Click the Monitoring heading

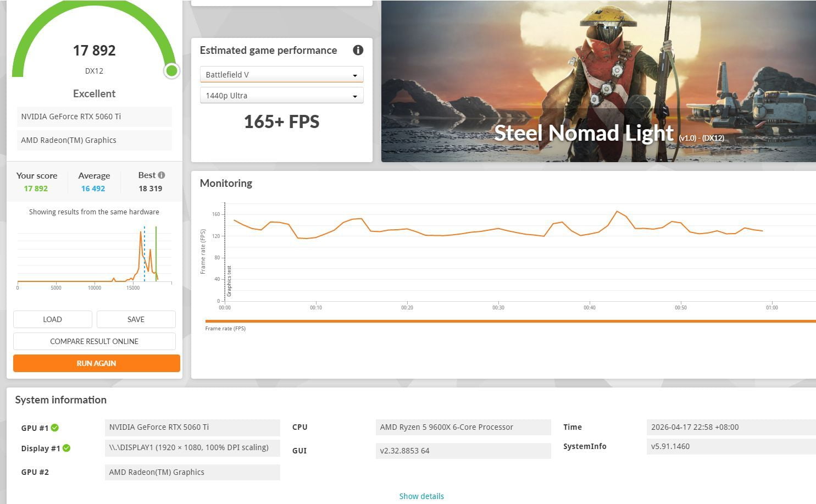click(226, 183)
